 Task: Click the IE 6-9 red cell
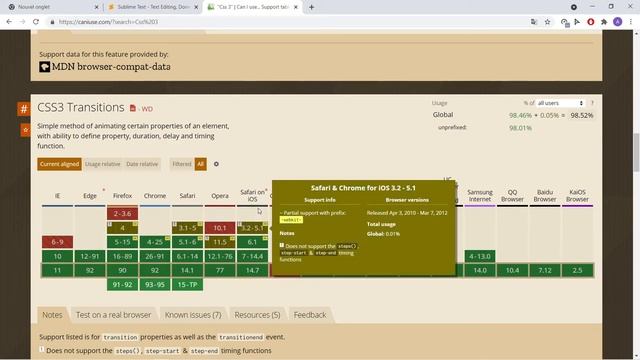(57, 242)
